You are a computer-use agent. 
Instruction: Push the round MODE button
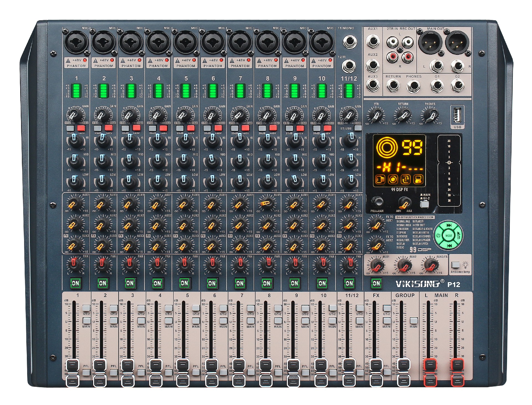449,236
